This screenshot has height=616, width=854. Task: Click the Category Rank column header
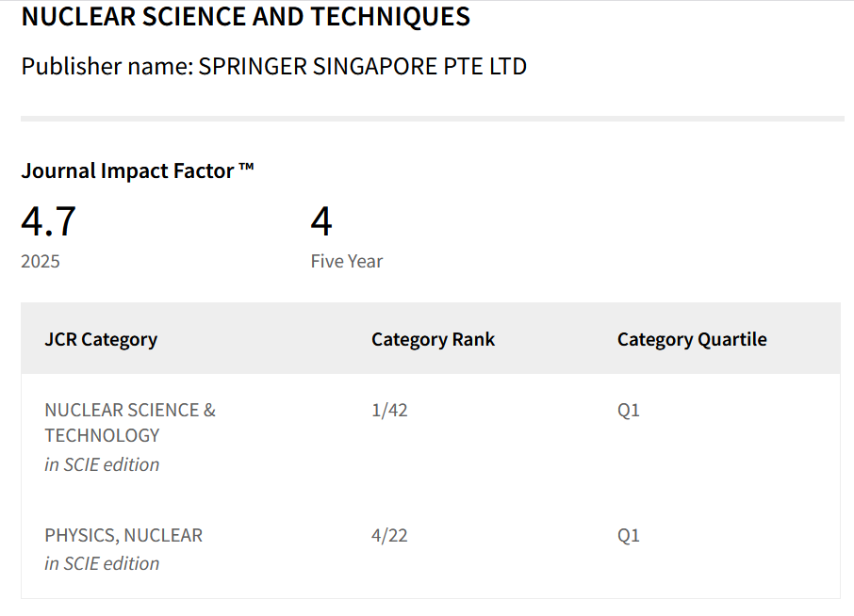pyautogui.click(x=433, y=339)
